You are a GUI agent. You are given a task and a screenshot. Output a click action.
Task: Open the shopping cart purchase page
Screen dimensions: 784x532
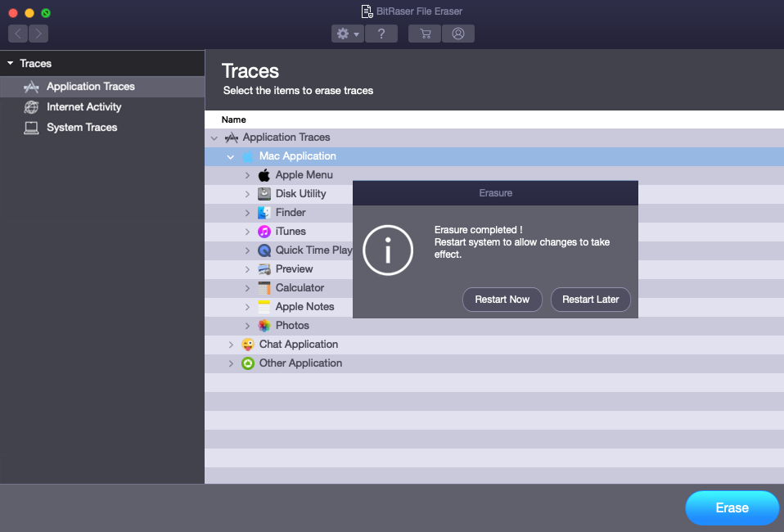[425, 34]
